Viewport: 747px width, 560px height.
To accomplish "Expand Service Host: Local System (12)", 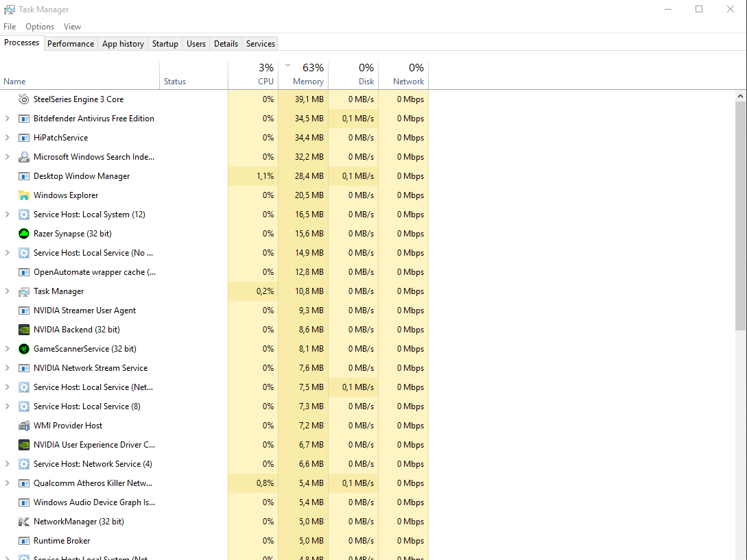I will [x=7, y=215].
